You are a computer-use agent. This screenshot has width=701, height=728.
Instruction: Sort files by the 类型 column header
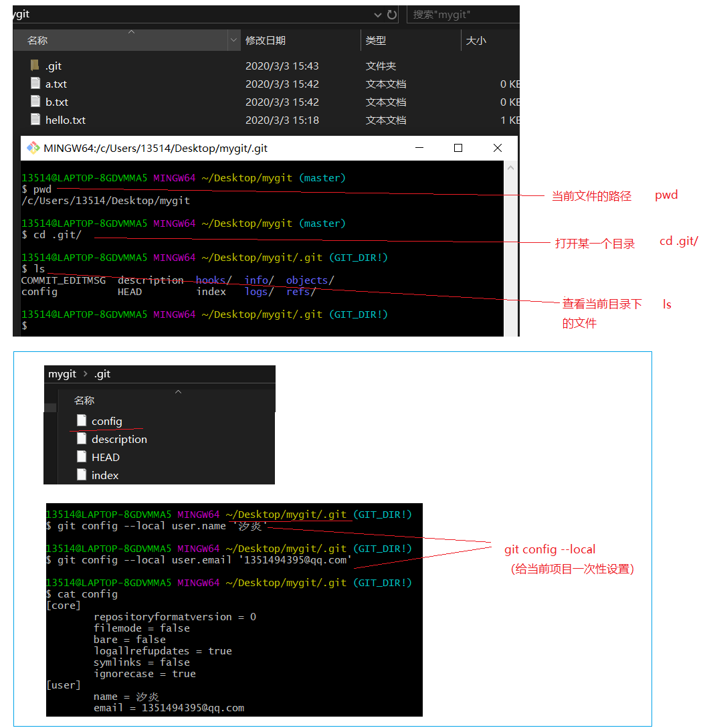tap(376, 41)
